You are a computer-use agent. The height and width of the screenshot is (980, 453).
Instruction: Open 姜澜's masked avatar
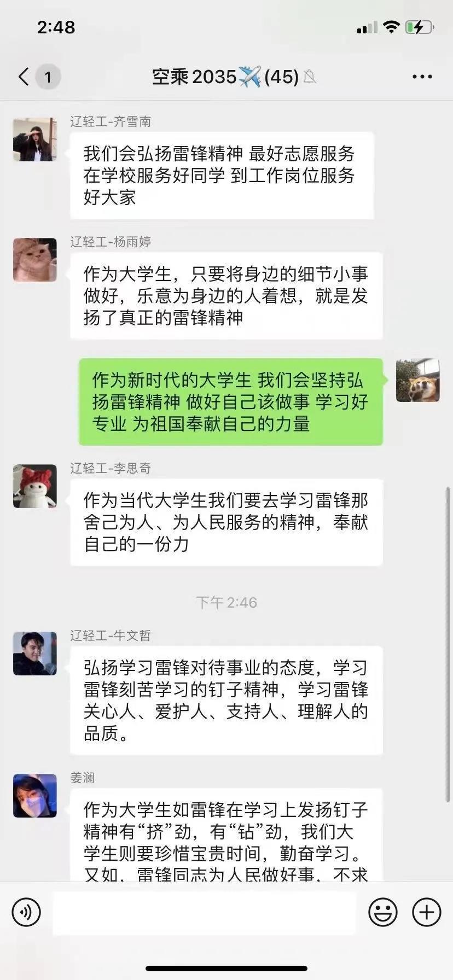point(35,796)
